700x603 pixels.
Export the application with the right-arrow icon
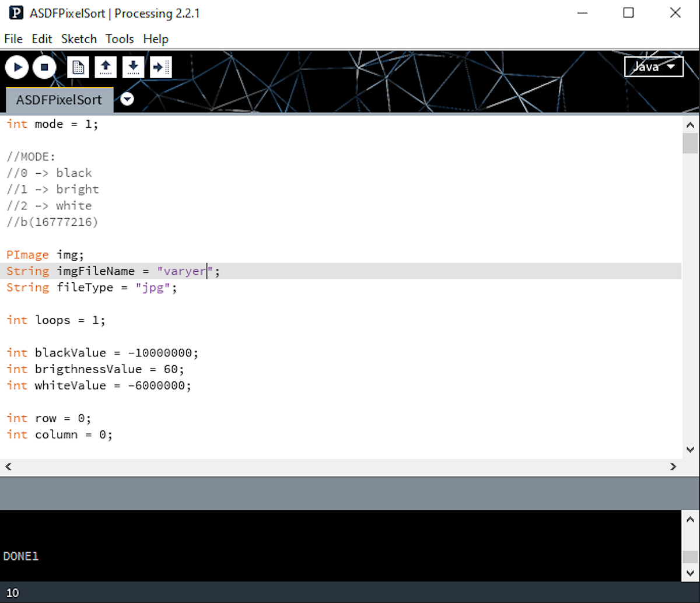pyautogui.click(x=160, y=67)
